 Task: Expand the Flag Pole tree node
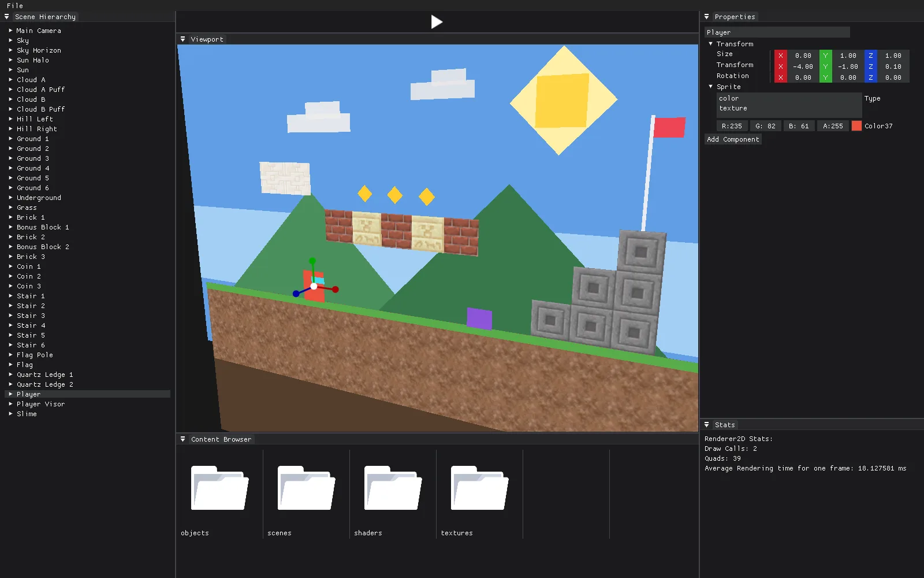pos(10,355)
